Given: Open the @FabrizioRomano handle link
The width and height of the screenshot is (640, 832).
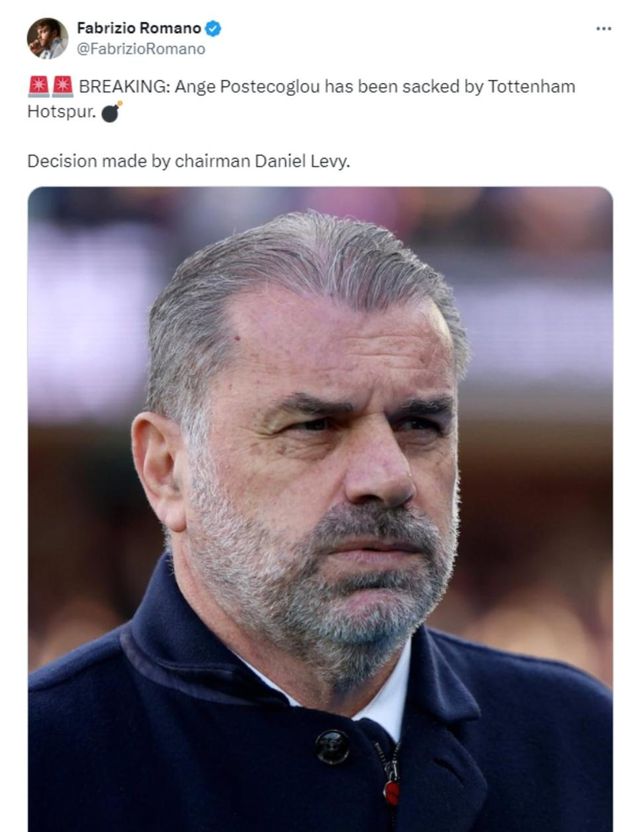Looking at the screenshot, I should (x=141, y=48).
